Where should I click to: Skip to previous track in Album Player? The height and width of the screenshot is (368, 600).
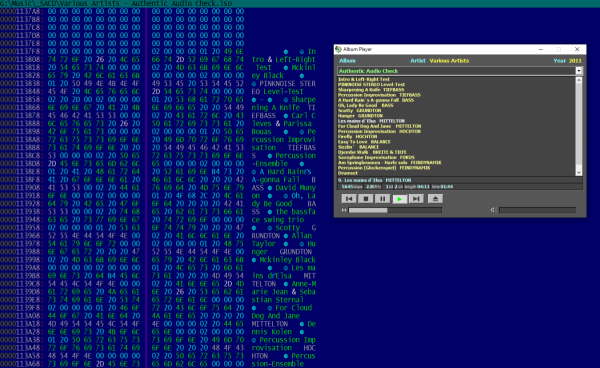pyautogui.click(x=349, y=199)
